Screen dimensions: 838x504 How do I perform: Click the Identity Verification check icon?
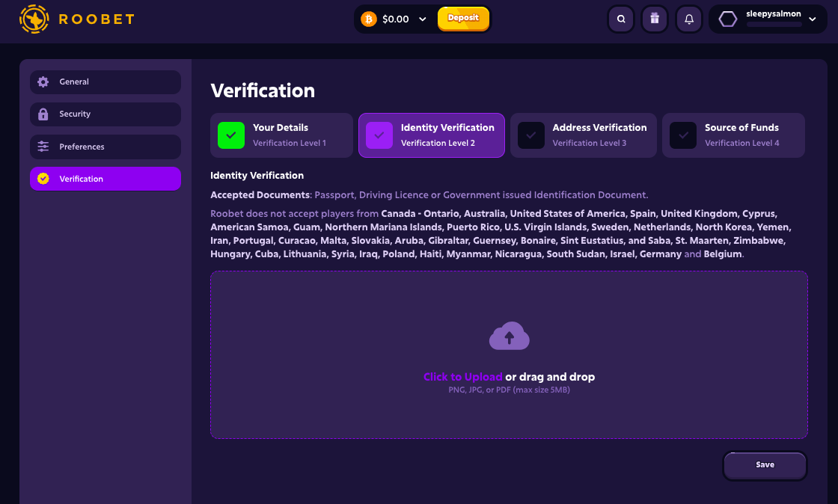coord(379,135)
